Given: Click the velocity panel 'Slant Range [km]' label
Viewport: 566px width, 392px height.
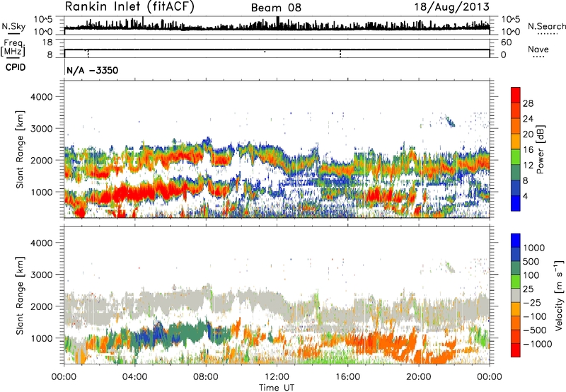Looking at the screenshot, I should [20, 295].
